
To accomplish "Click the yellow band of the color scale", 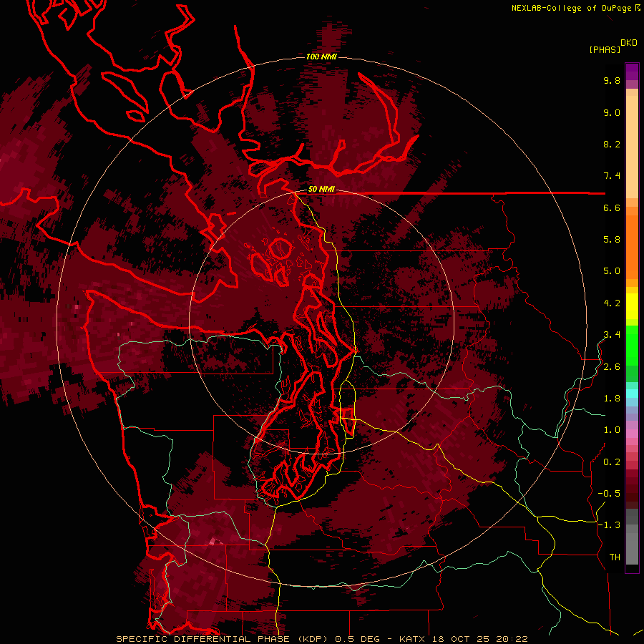I will coord(632,306).
